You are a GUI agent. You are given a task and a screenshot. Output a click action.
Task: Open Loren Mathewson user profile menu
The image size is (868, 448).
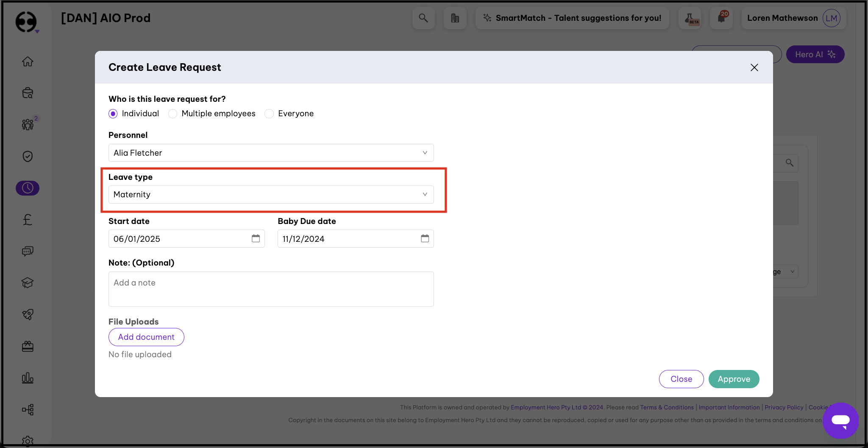[x=793, y=18]
